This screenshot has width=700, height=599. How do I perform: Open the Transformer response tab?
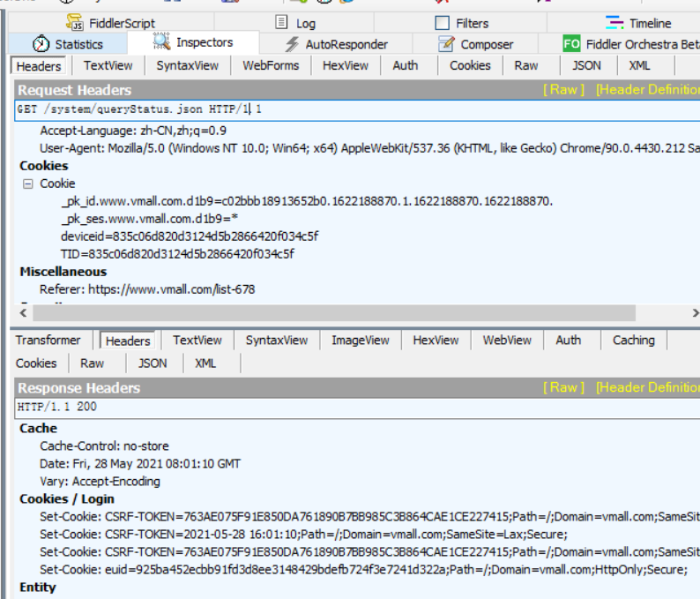pos(48,341)
